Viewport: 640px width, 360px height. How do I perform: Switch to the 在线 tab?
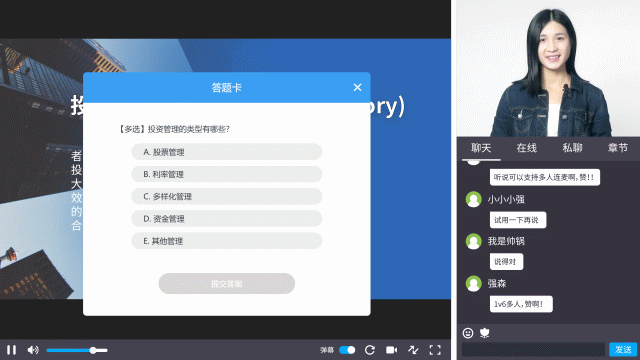(527, 148)
